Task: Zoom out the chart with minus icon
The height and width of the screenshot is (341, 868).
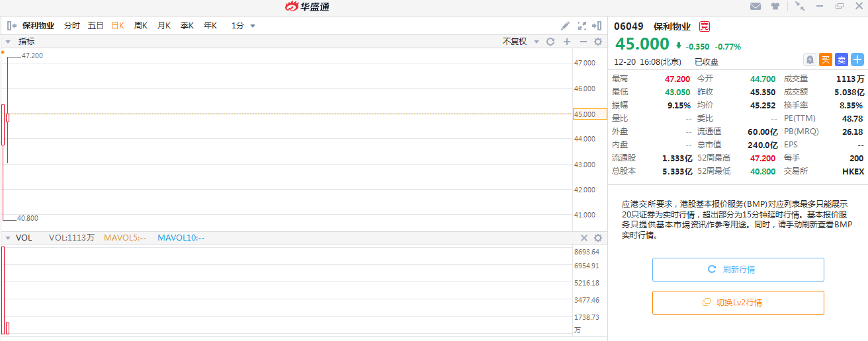Action: pos(583,42)
